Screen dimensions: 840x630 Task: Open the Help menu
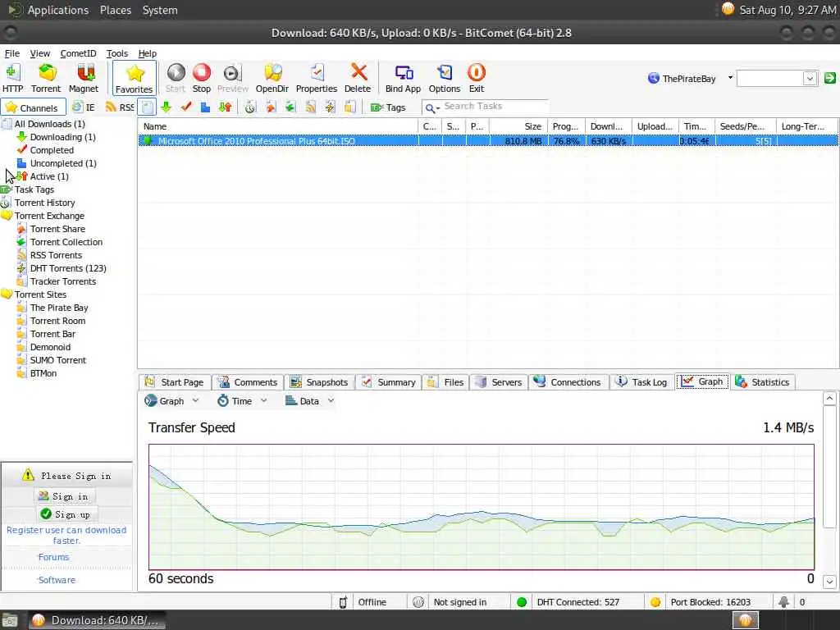pos(148,53)
